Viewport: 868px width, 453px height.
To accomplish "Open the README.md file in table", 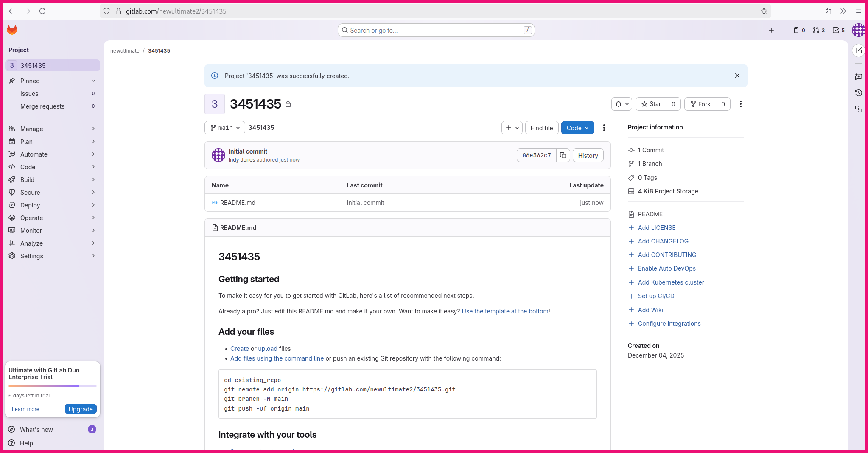I will tap(238, 203).
